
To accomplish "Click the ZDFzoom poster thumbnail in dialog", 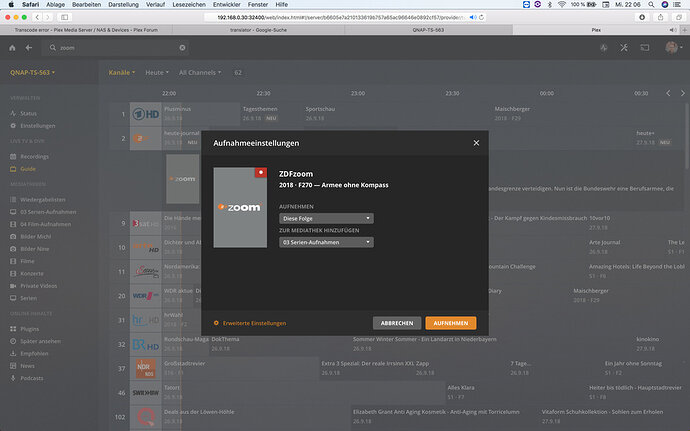I will (240, 207).
